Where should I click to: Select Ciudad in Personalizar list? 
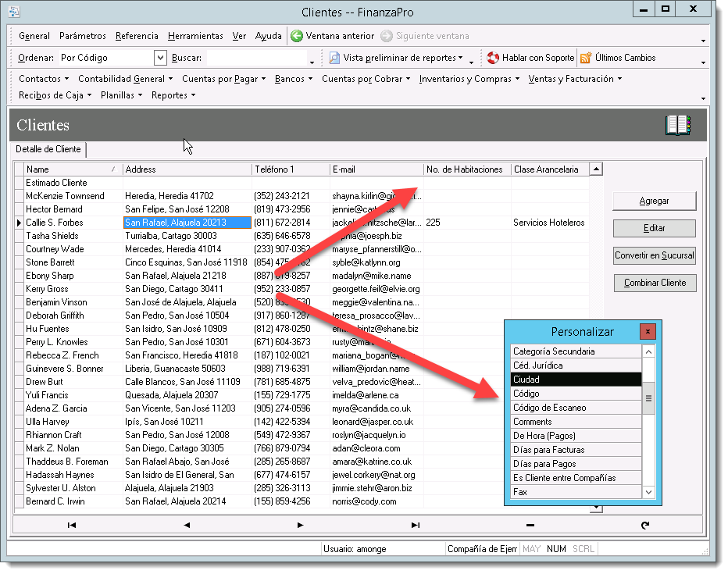(576, 380)
